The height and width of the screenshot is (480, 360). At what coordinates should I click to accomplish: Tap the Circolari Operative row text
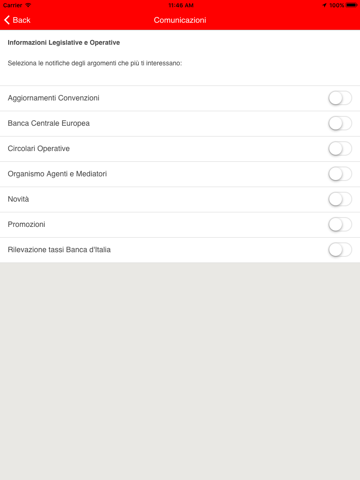coord(39,149)
